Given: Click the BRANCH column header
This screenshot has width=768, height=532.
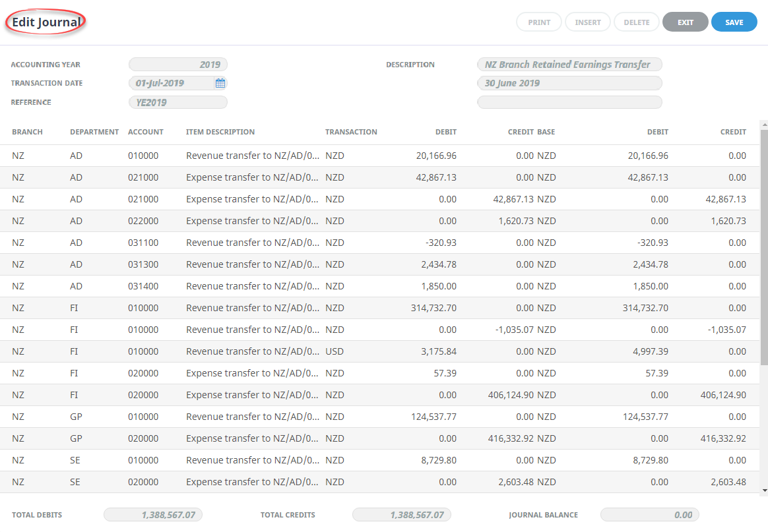Looking at the screenshot, I should click(x=28, y=132).
